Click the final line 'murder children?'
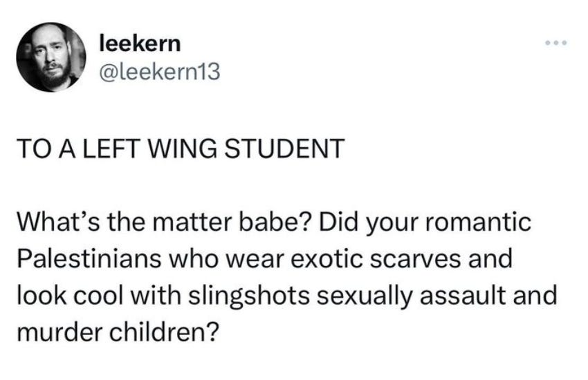Viewport: 588px width, 380px height. click(x=118, y=332)
